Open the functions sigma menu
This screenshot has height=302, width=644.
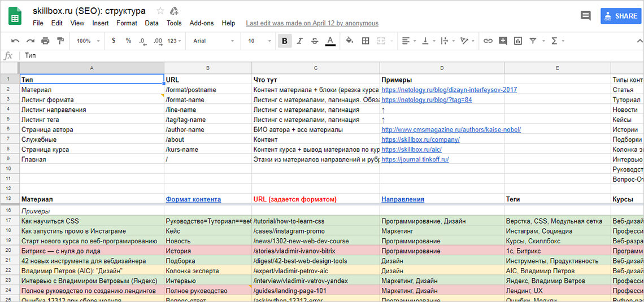[x=557, y=41]
